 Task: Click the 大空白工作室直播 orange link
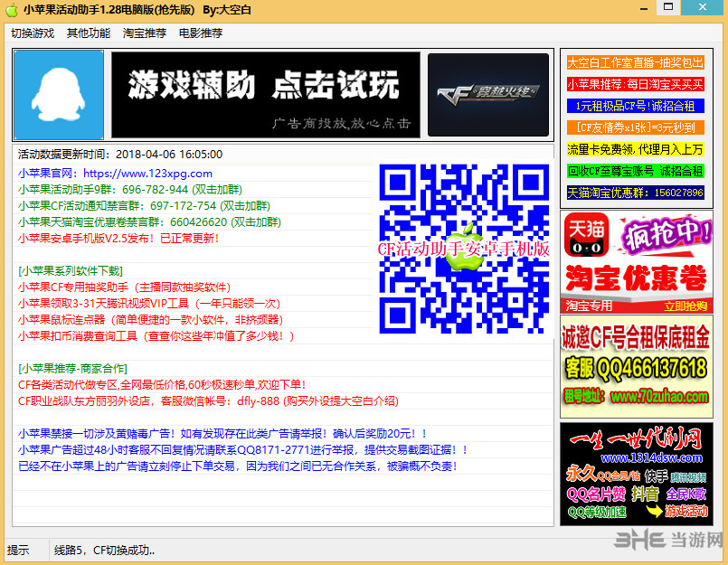tap(635, 62)
